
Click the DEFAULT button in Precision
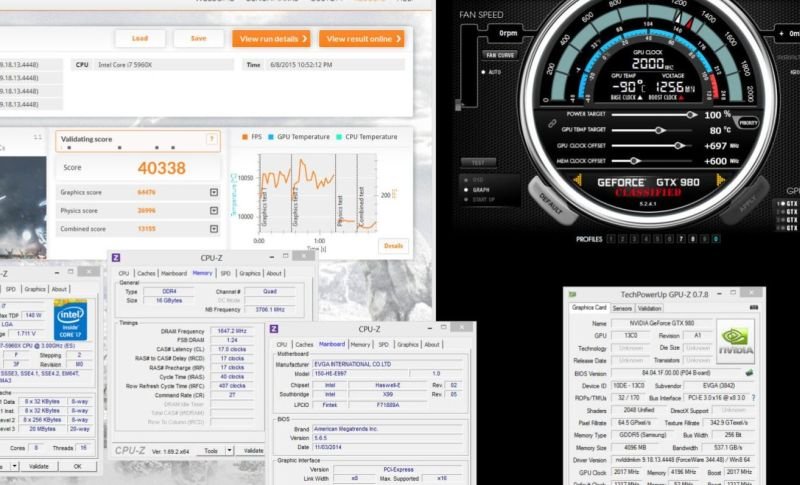551,204
